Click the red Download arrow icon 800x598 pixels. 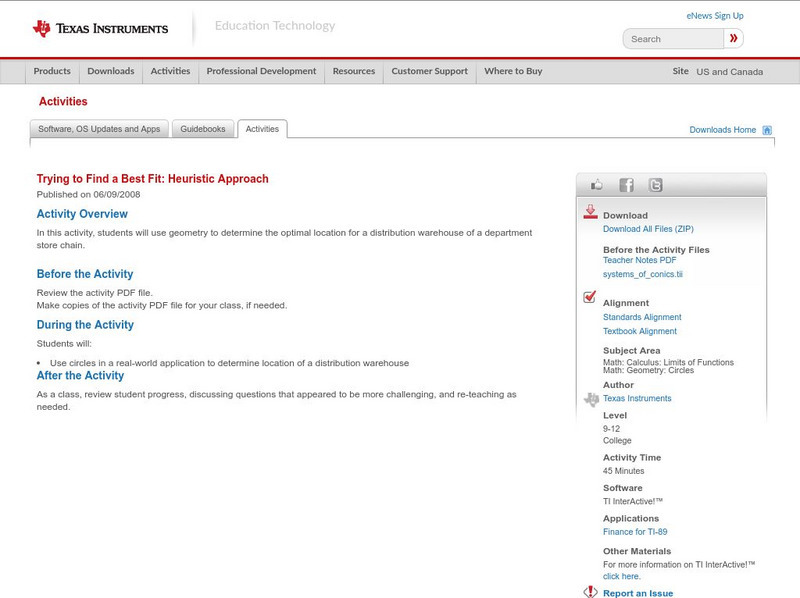coord(590,210)
